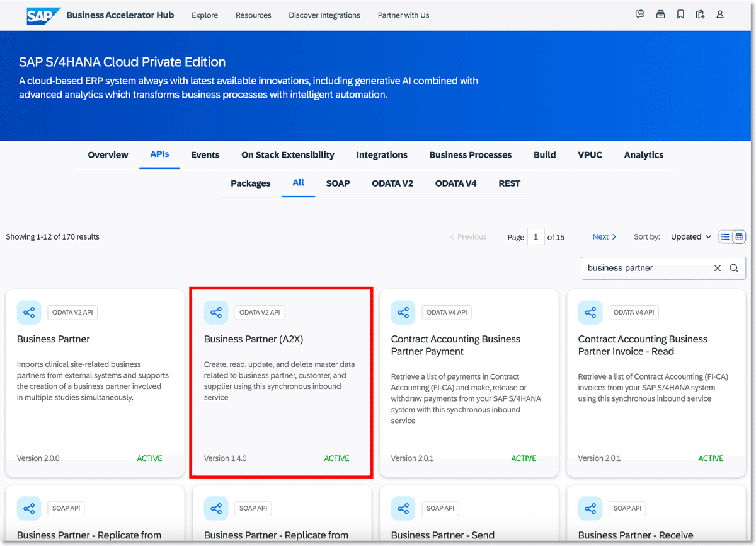Viewport: 756px width, 546px height.
Task: Switch to list view layout
Action: (725, 237)
